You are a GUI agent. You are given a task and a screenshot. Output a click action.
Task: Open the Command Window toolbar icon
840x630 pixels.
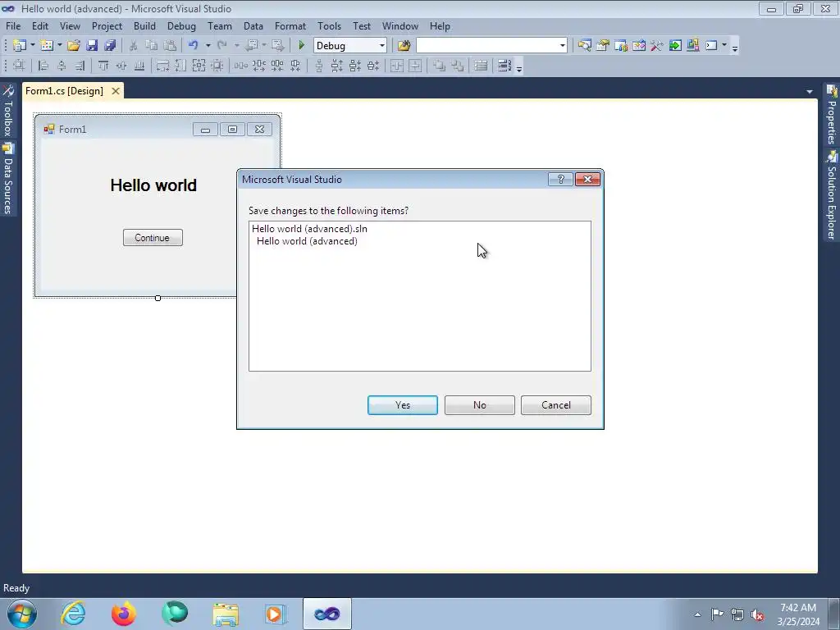pyautogui.click(x=711, y=46)
